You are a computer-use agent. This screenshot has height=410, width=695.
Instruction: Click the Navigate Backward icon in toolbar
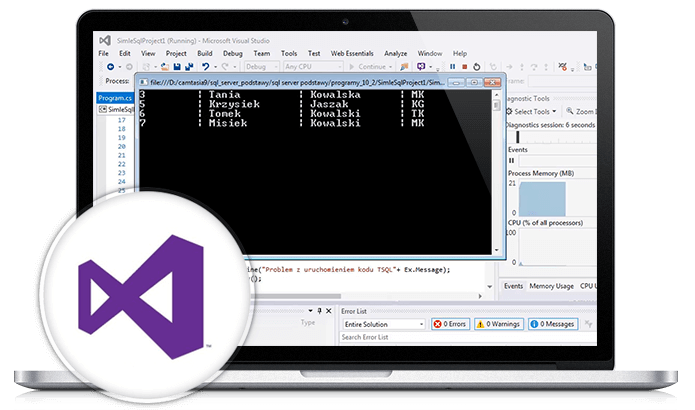pos(108,67)
